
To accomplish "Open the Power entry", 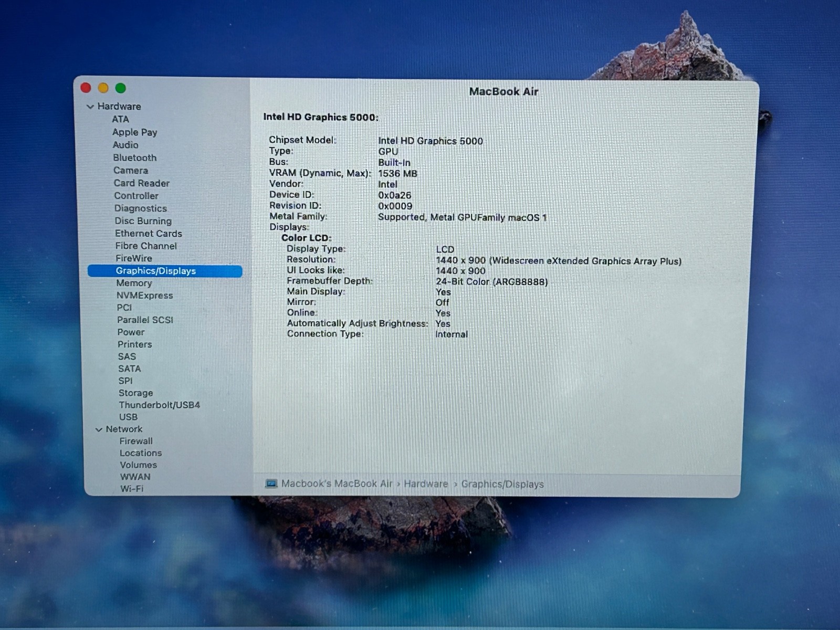I will pyautogui.click(x=131, y=332).
